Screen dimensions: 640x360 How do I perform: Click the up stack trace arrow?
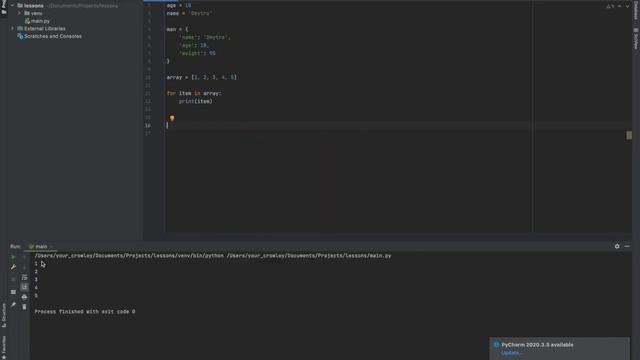coord(24,258)
